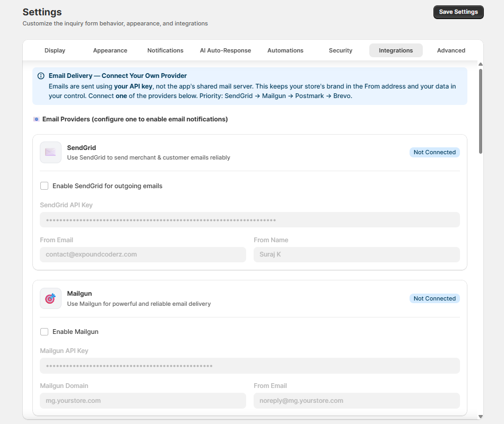Click the Mailgun Domain input field
Image resolution: width=504 pixels, height=424 pixels.
[143, 401]
